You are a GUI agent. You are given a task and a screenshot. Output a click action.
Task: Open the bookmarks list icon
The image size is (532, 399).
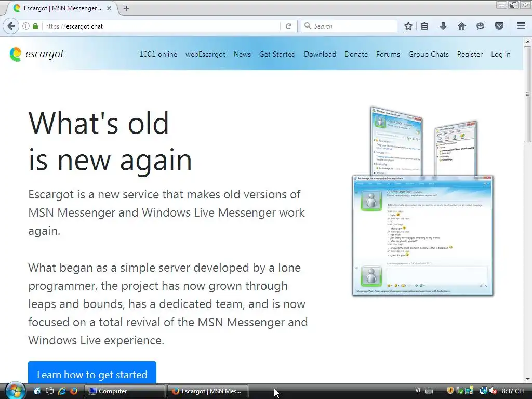pyautogui.click(x=424, y=26)
